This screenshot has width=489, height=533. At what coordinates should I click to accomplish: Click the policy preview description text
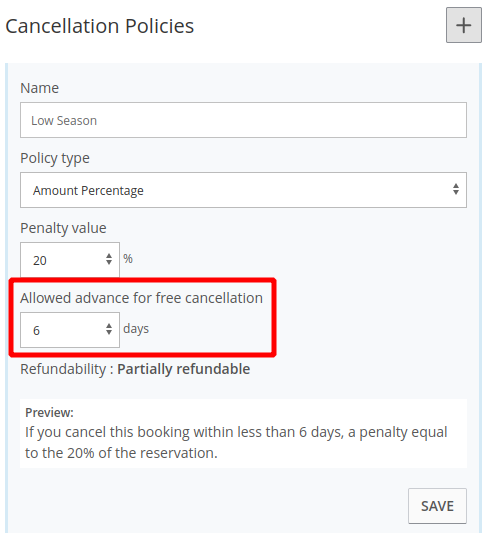click(x=236, y=442)
